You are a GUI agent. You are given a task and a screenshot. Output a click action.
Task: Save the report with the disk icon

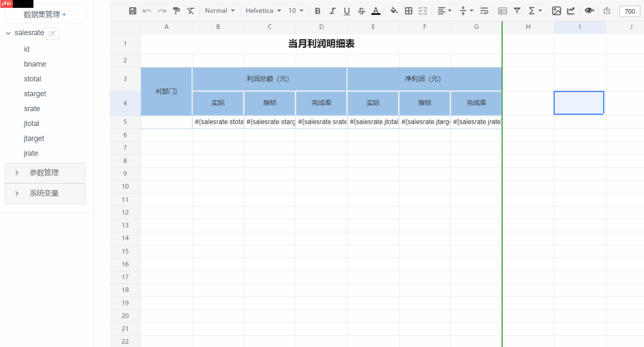[x=132, y=11]
